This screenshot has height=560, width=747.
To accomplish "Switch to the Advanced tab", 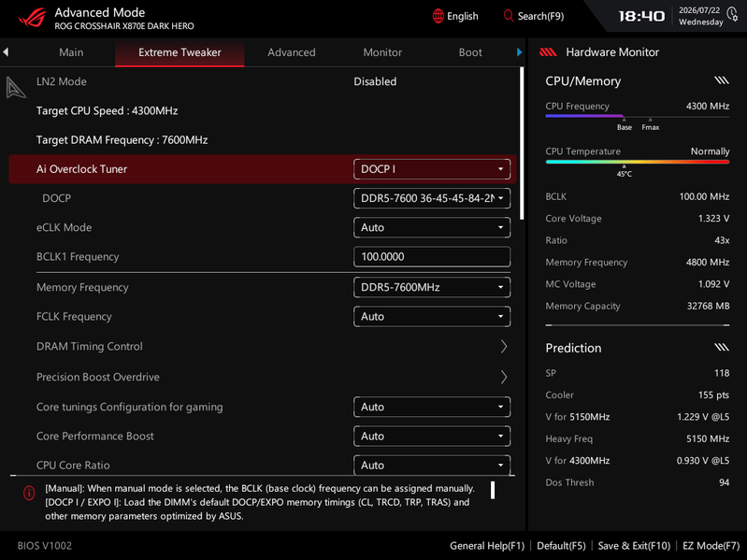I will tap(291, 52).
